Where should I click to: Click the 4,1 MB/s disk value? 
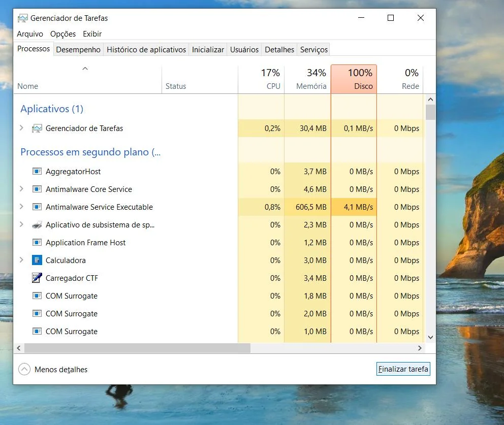click(358, 207)
